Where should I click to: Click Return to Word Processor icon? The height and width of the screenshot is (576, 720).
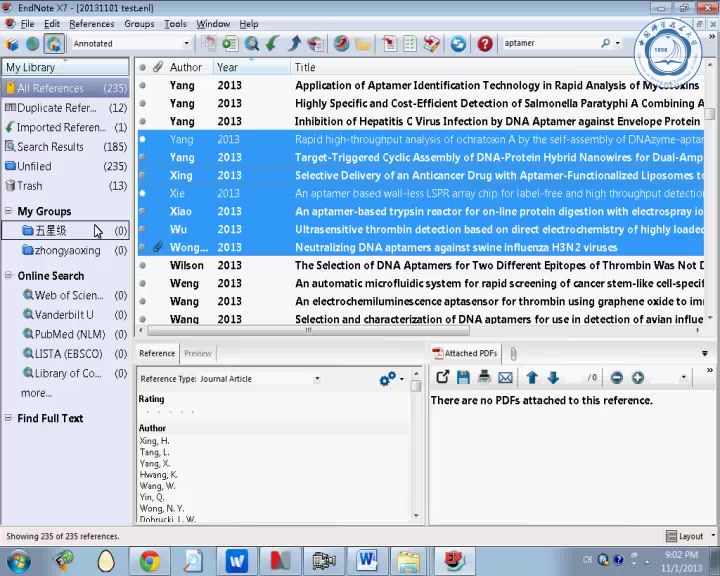[x=432, y=44]
